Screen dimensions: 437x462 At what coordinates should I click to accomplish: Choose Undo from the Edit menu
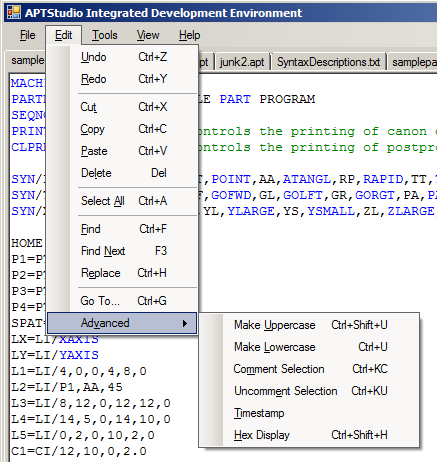tap(123, 57)
